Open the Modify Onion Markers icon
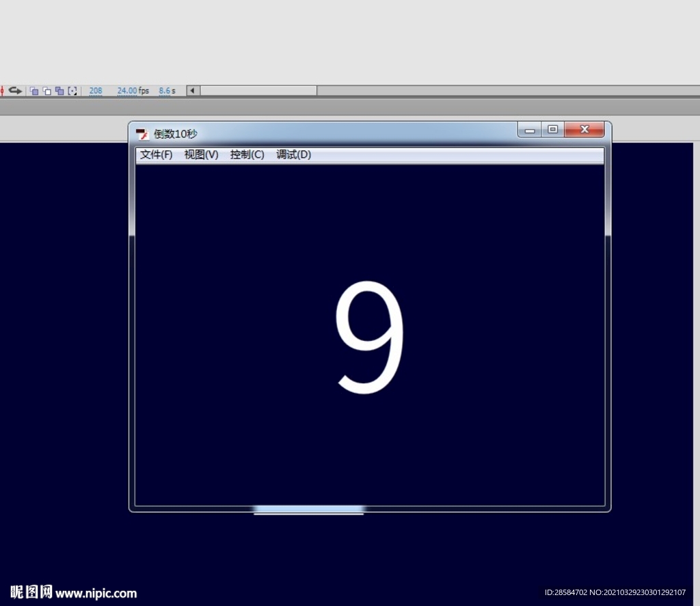The height and width of the screenshot is (606, 700). click(x=72, y=91)
